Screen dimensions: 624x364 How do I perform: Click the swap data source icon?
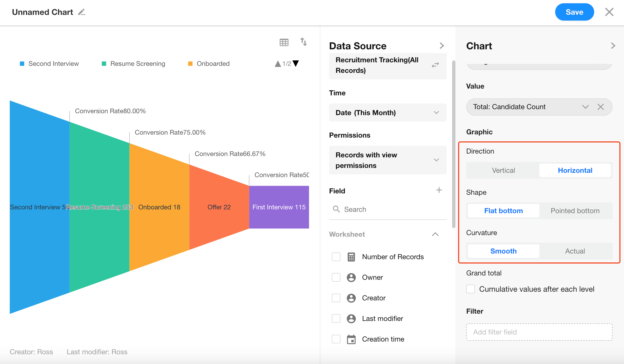tap(435, 65)
